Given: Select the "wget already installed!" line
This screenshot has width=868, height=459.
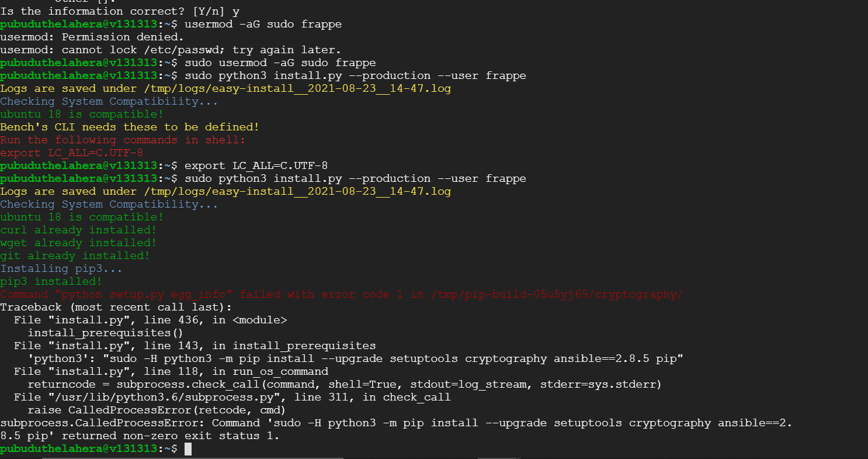Looking at the screenshot, I should click(78, 243).
